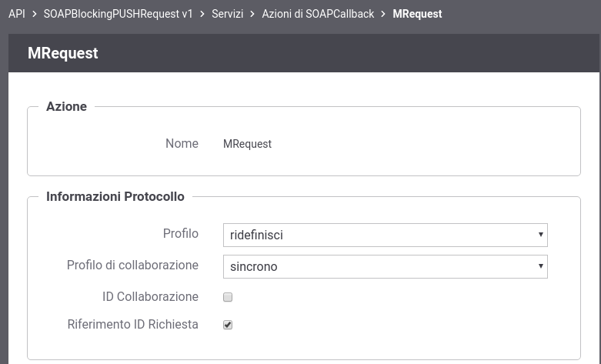Click the MRequest page title header

click(63, 53)
